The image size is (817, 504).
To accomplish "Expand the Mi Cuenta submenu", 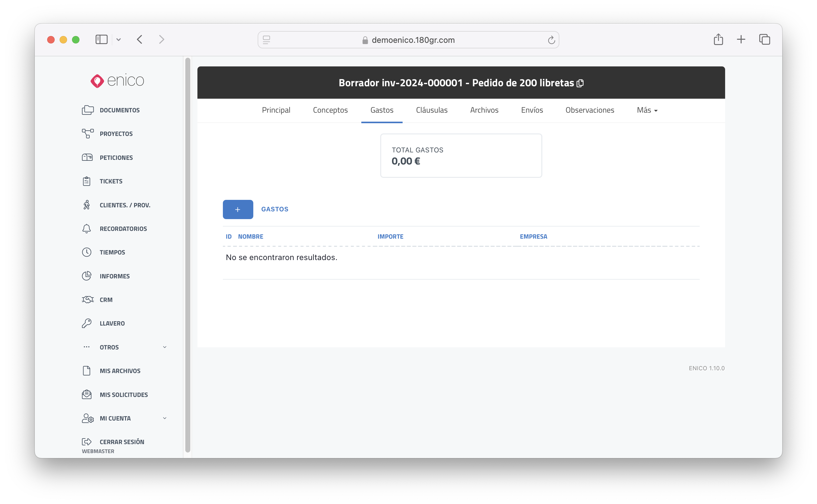I will click(165, 418).
